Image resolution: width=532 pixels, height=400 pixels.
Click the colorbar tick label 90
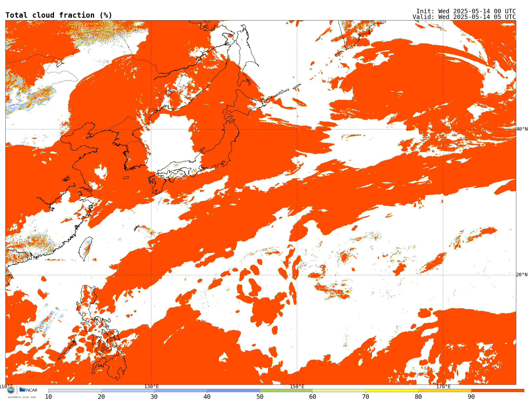(471, 397)
